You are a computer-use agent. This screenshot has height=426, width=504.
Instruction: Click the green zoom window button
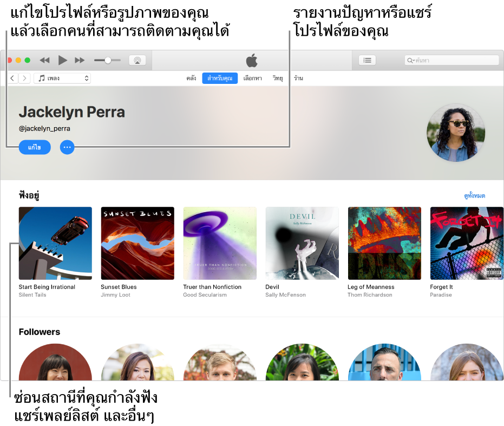click(x=27, y=60)
